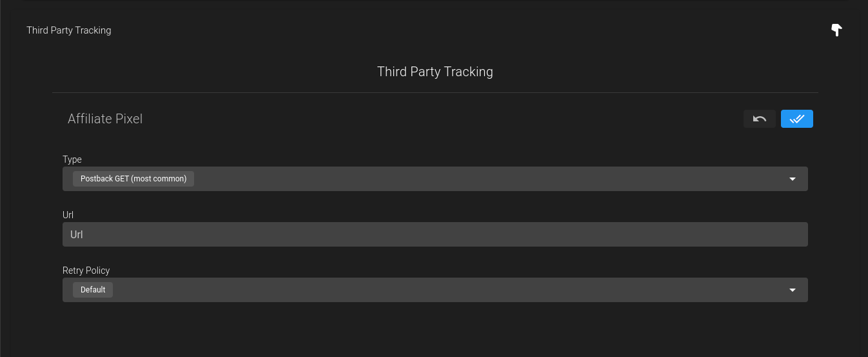The width and height of the screenshot is (868, 357).
Task: Click the centered Third Party Tracking heading
Action: coord(435,72)
